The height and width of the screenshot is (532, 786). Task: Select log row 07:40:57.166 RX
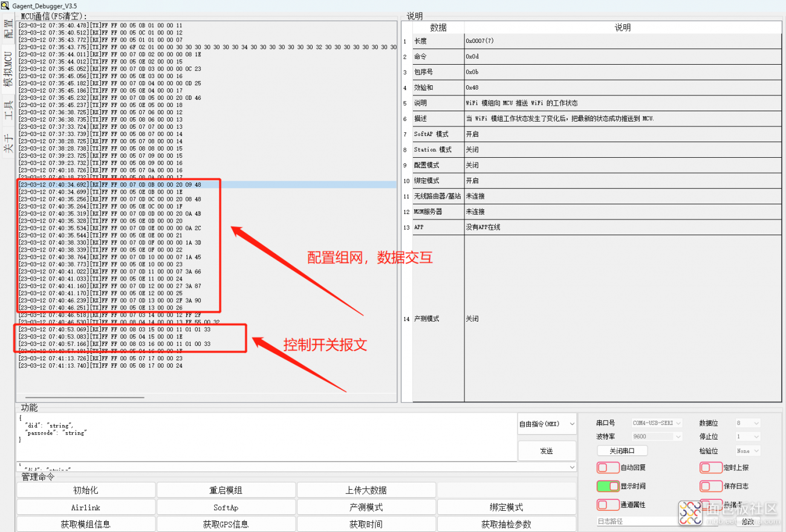206,344
